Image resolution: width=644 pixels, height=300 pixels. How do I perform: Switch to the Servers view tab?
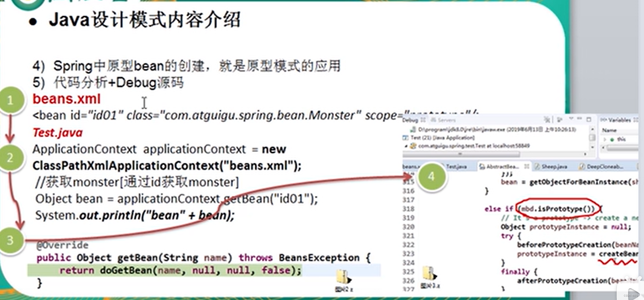[444, 120]
